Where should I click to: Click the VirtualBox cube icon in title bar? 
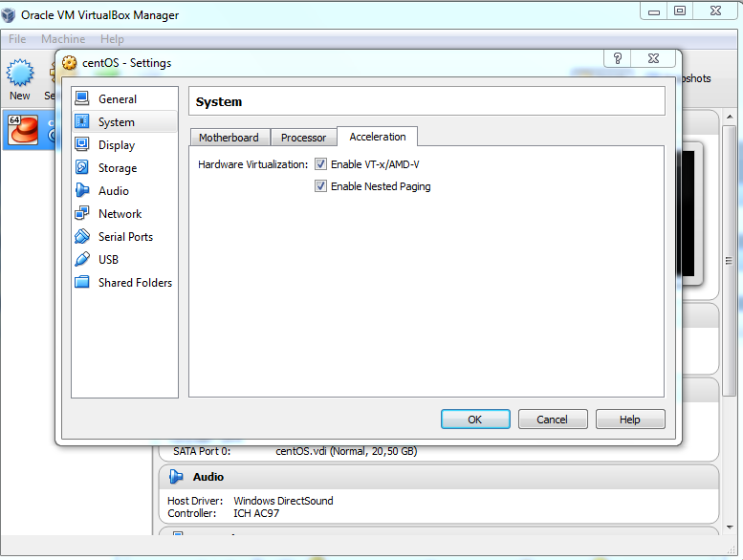[x=8, y=14]
